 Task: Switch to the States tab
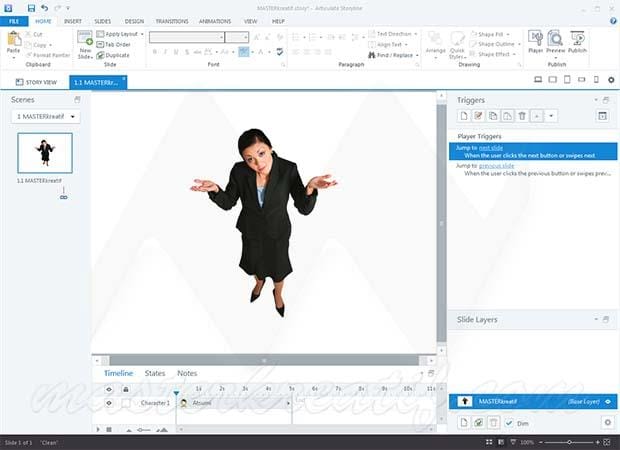tap(155, 373)
